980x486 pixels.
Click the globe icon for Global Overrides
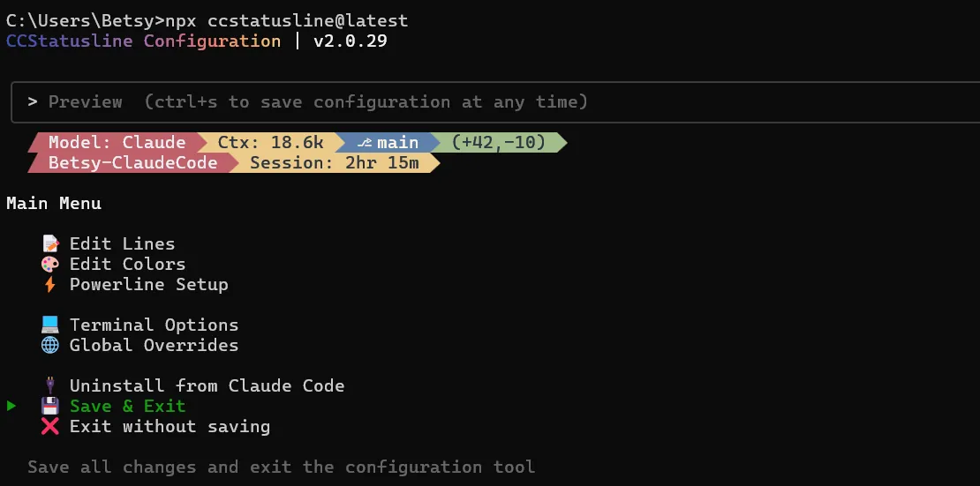coord(50,346)
